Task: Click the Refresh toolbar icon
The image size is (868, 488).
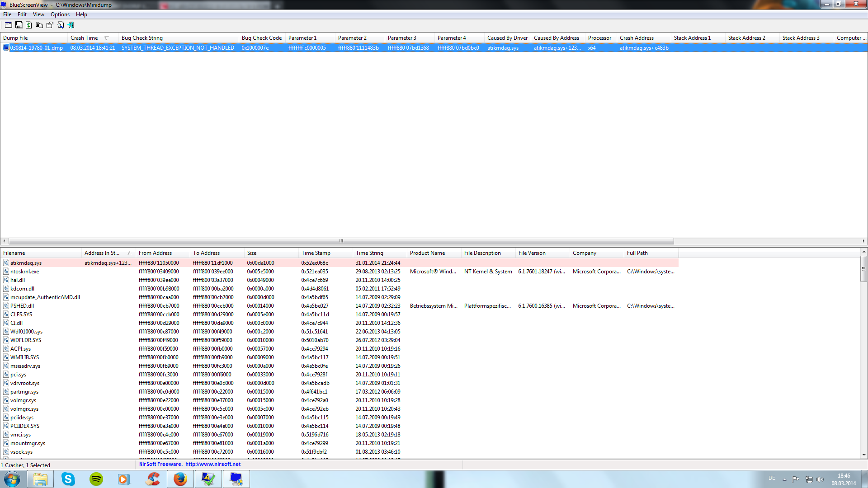Action: click(29, 25)
